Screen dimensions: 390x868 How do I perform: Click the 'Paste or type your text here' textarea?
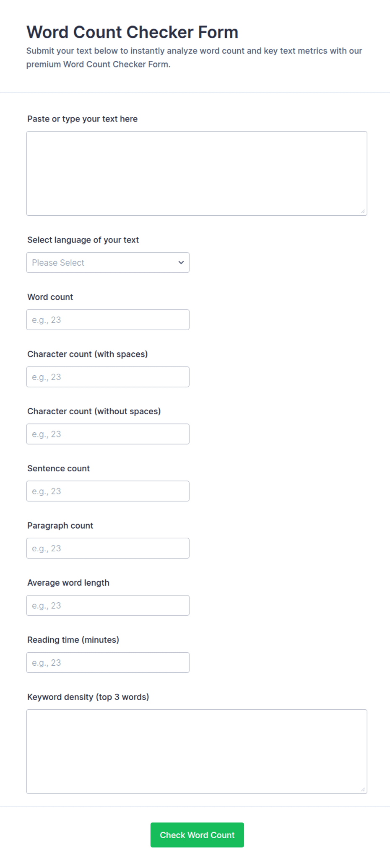[197, 173]
